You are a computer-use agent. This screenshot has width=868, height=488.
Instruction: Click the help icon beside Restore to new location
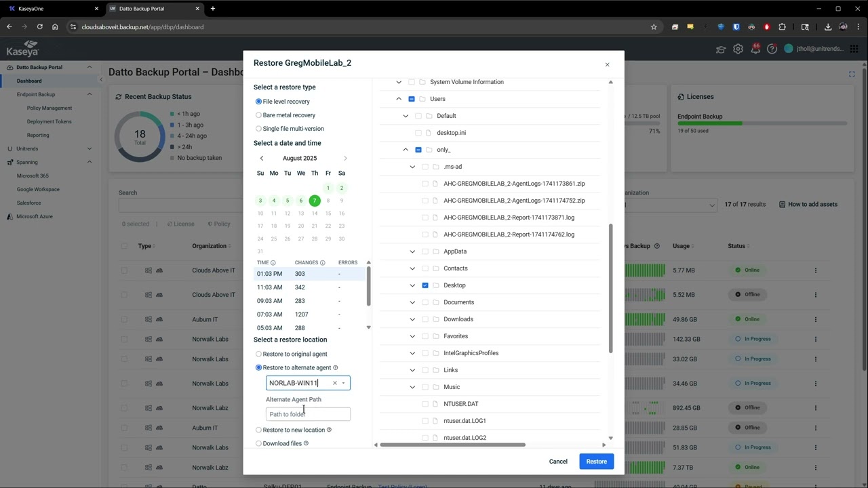(x=329, y=430)
